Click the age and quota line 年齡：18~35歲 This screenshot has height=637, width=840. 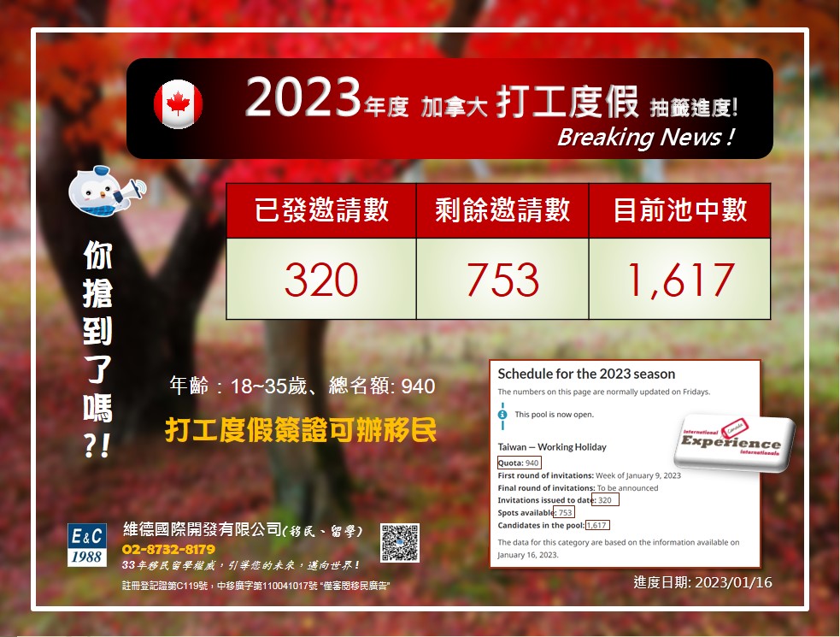[303, 386]
